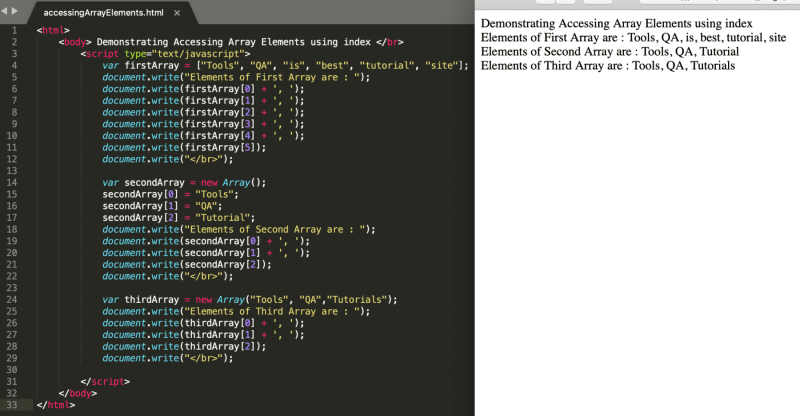Image resolution: width=800 pixels, height=416 pixels.
Task: Click line number 30 in the gutter
Action: [12, 370]
